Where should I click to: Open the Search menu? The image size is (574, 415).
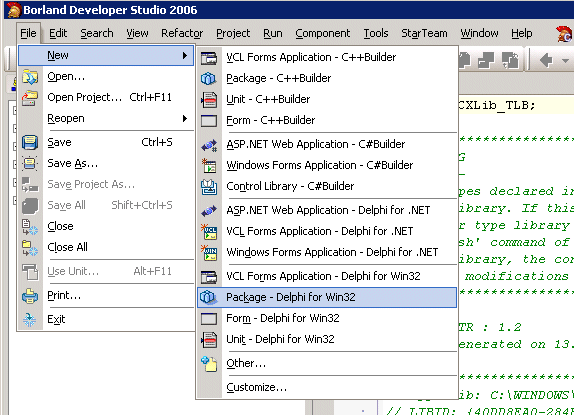97,33
